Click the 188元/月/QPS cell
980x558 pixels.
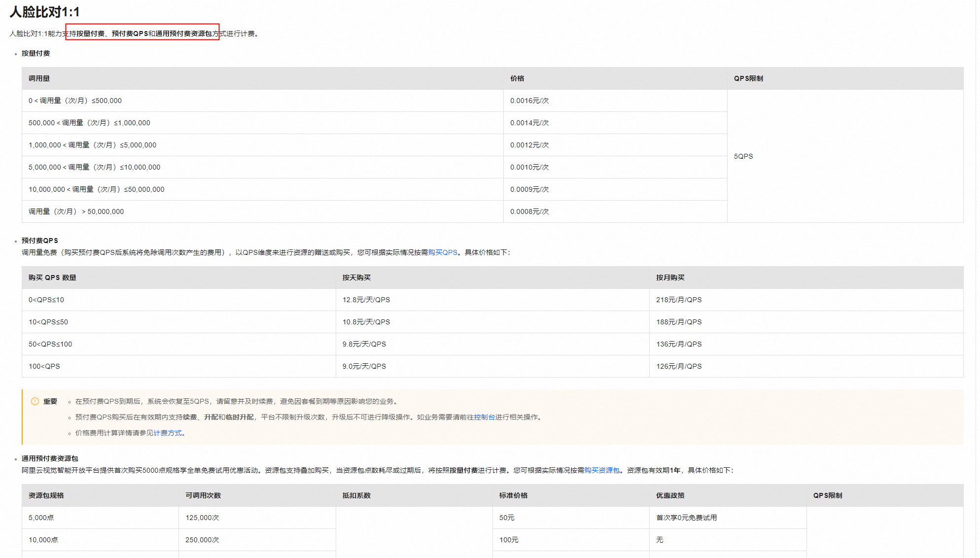pyautogui.click(x=806, y=322)
